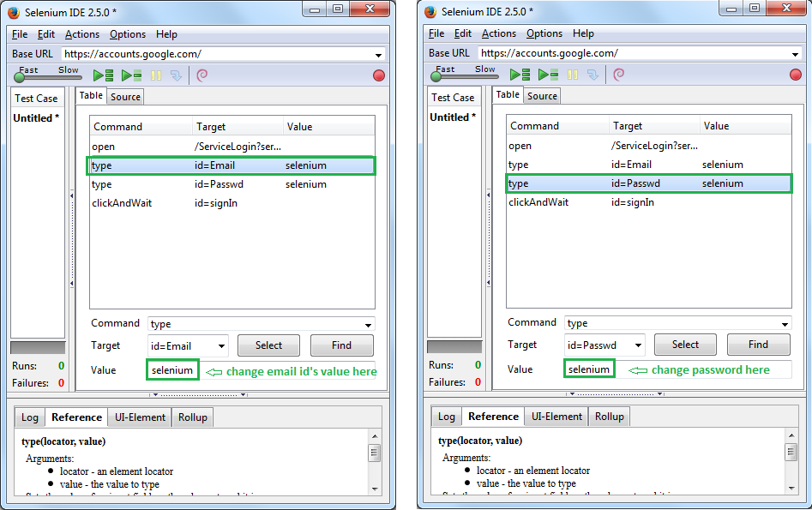Apply rollup rules swirl icon, right window
The height and width of the screenshot is (510, 812).
619,75
